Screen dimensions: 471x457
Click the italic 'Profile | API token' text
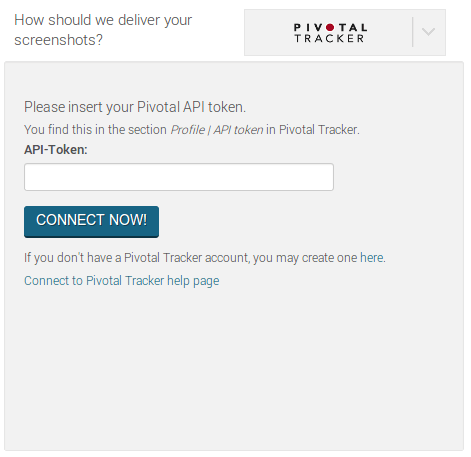pyautogui.click(x=217, y=130)
